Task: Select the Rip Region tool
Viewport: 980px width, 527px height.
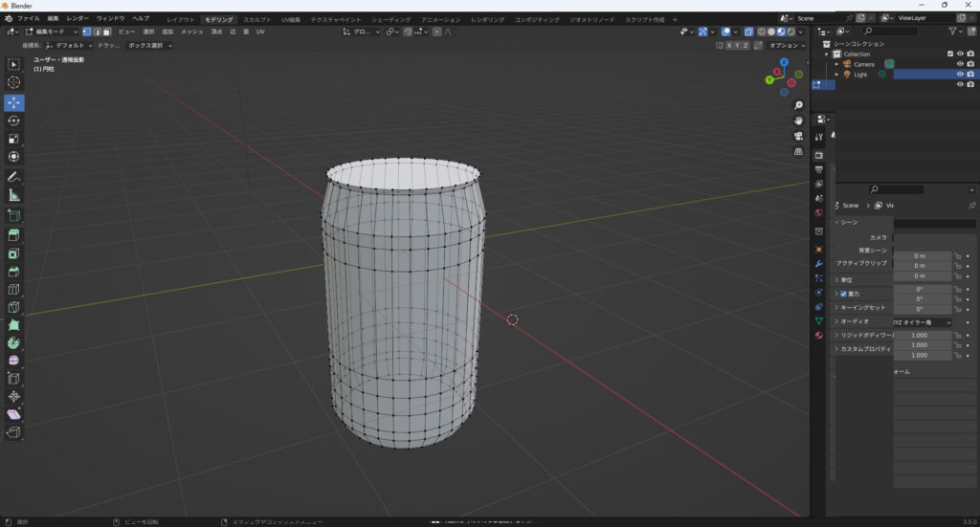Action: (13, 432)
